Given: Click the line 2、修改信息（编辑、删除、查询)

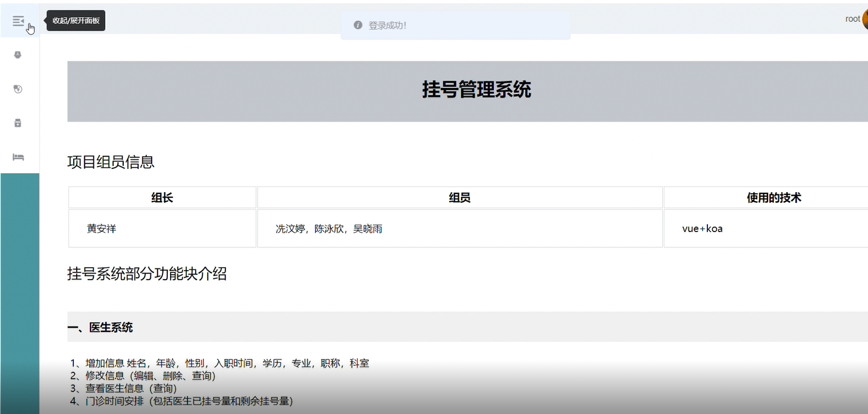Looking at the screenshot, I should pyautogui.click(x=143, y=376).
